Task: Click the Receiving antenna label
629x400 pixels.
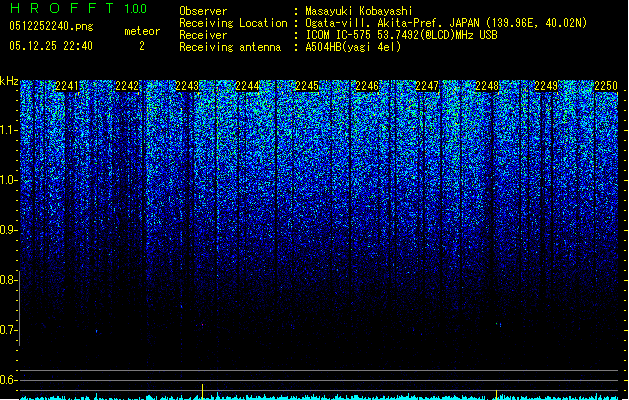Action: [x=230, y=47]
